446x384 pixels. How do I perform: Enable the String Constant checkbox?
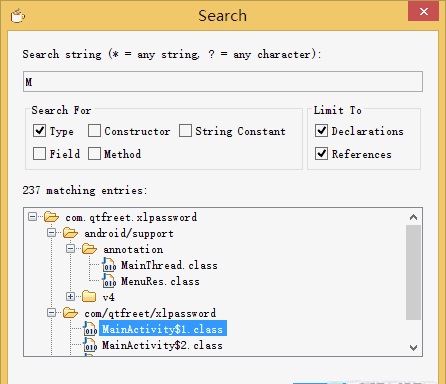pos(185,131)
